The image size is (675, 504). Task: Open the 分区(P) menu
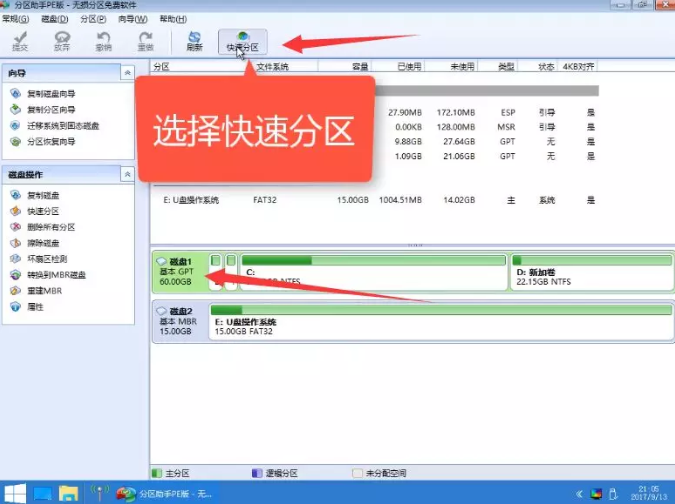pos(93,19)
